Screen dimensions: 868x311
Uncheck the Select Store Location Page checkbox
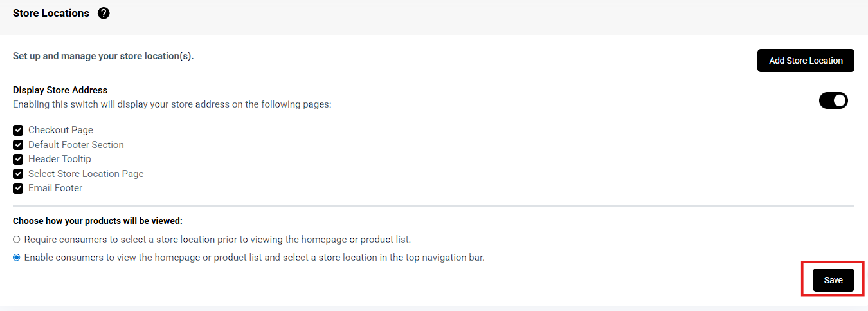pos(18,174)
